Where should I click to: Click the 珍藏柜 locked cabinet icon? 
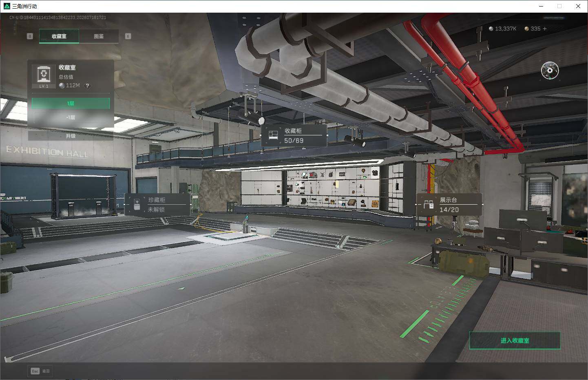(137, 204)
